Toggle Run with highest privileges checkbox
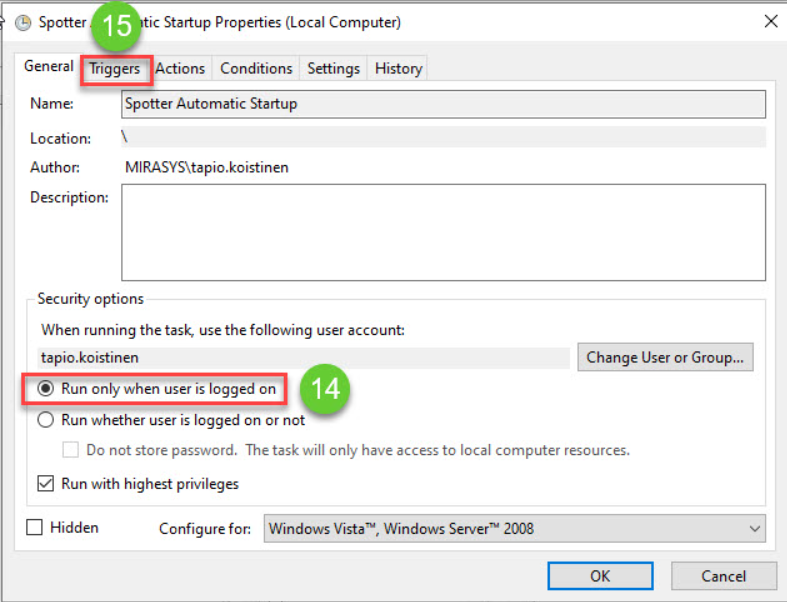 pyautogui.click(x=46, y=484)
